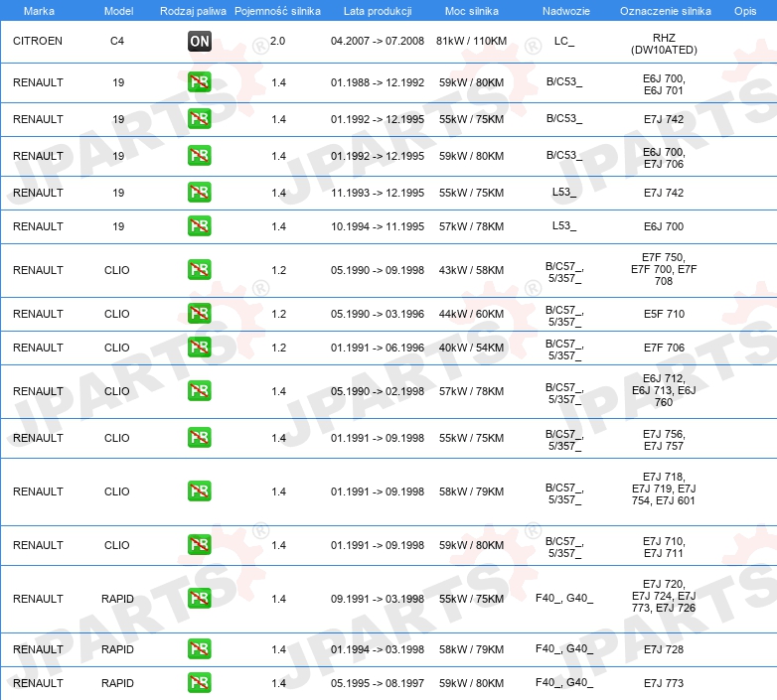The width and height of the screenshot is (777, 700).
Task: Click the 81kW / 110KM power cell
Action: 471,41
